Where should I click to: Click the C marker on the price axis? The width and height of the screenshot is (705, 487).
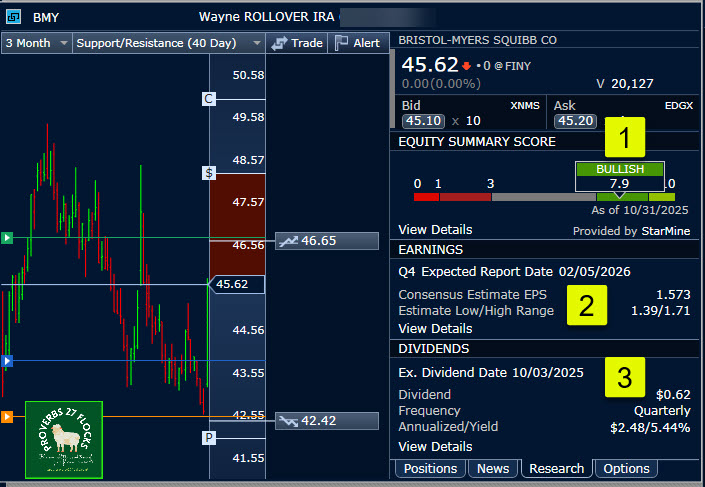tap(209, 99)
